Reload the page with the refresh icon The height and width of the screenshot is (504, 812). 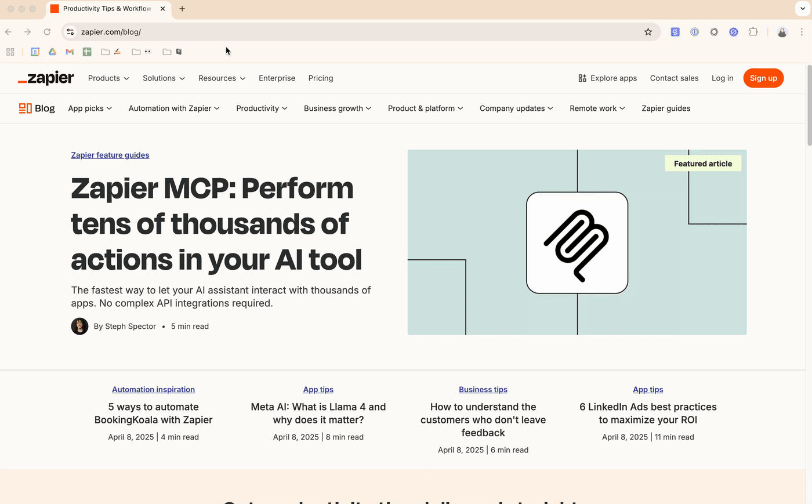(47, 32)
